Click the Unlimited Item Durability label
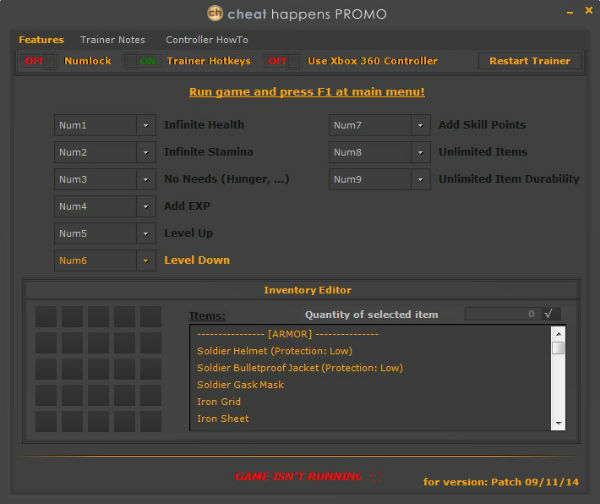This screenshot has height=504, width=600. (x=509, y=179)
